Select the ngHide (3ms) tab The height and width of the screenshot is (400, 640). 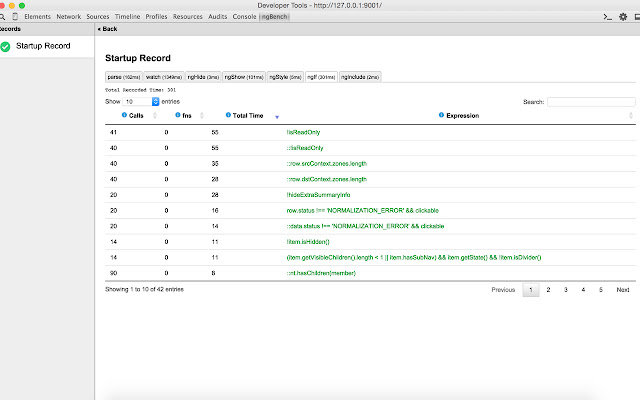203,77
